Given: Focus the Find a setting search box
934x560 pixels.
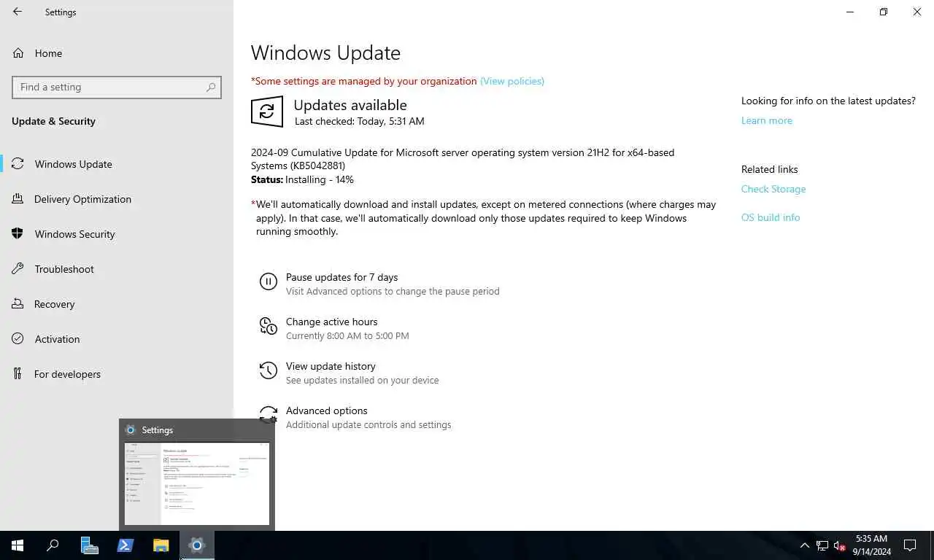Looking at the screenshot, I should [x=117, y=87].
